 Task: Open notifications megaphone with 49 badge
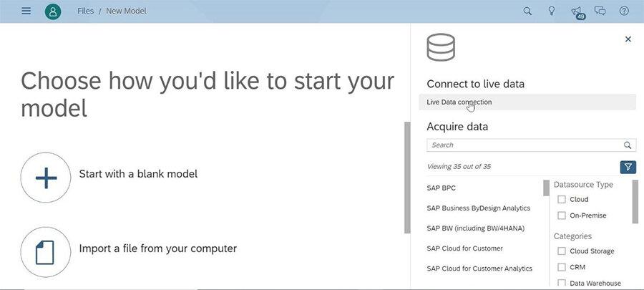click(x=577, y=11)
